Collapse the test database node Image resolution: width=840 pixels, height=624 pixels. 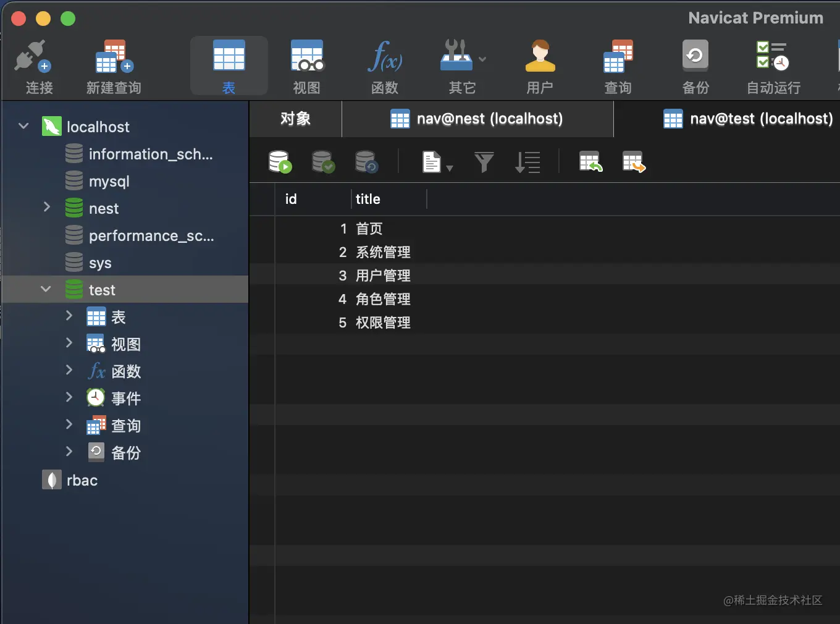tap(45, 289)
